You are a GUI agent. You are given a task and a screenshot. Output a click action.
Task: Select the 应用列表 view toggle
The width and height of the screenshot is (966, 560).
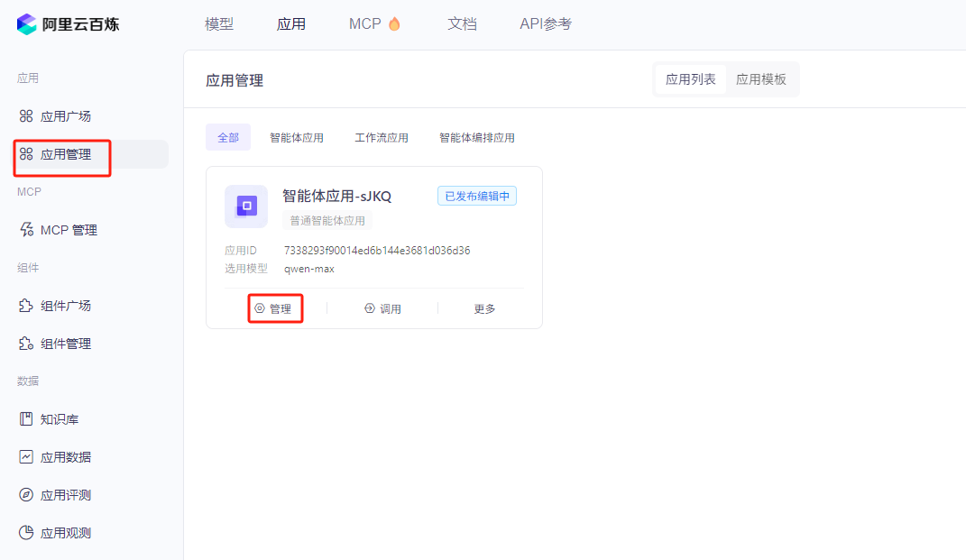(x=691, y=79)
